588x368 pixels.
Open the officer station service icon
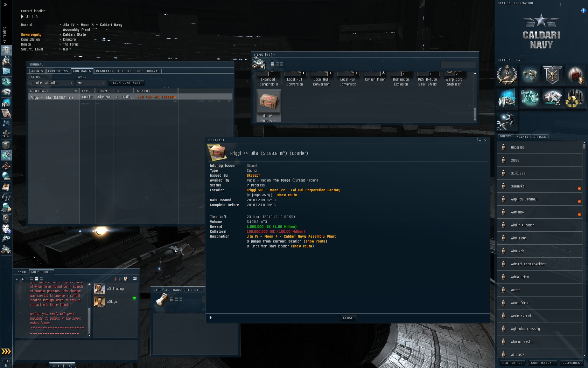pos(507,75)
